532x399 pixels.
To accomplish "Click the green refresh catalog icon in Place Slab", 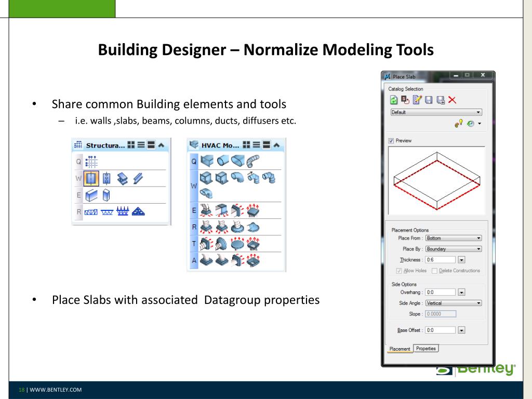I will tap(394, 100).
